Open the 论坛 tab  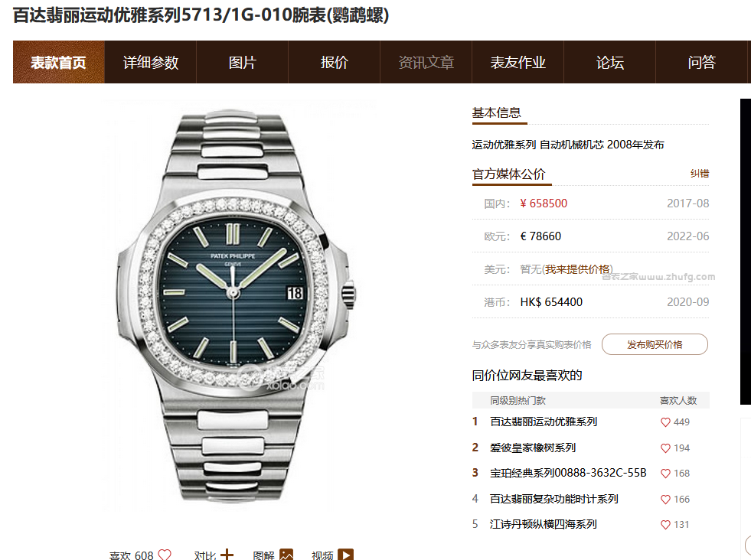coord(609,62)
